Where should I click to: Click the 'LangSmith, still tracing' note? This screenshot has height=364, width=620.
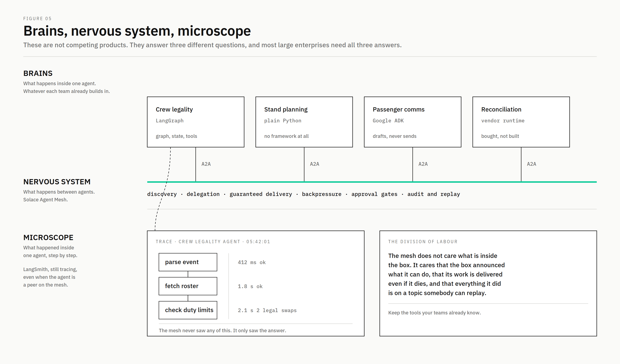50,277
